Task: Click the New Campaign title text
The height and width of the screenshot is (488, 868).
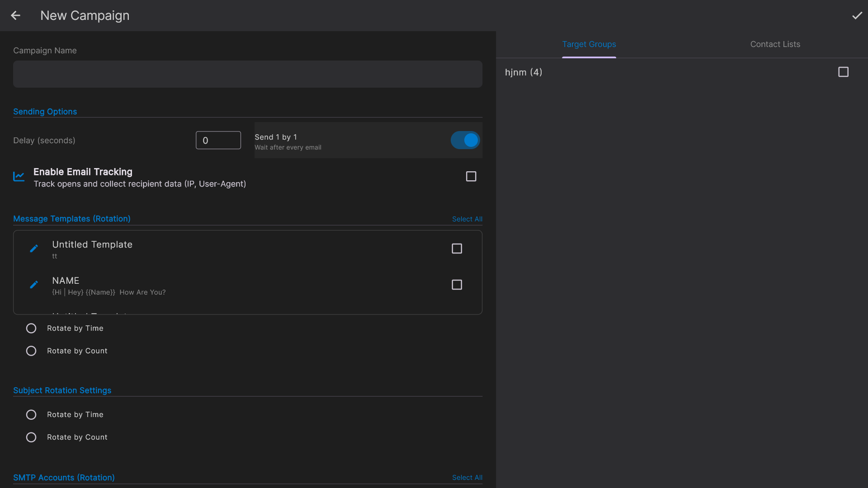Action: click(85, 15)
